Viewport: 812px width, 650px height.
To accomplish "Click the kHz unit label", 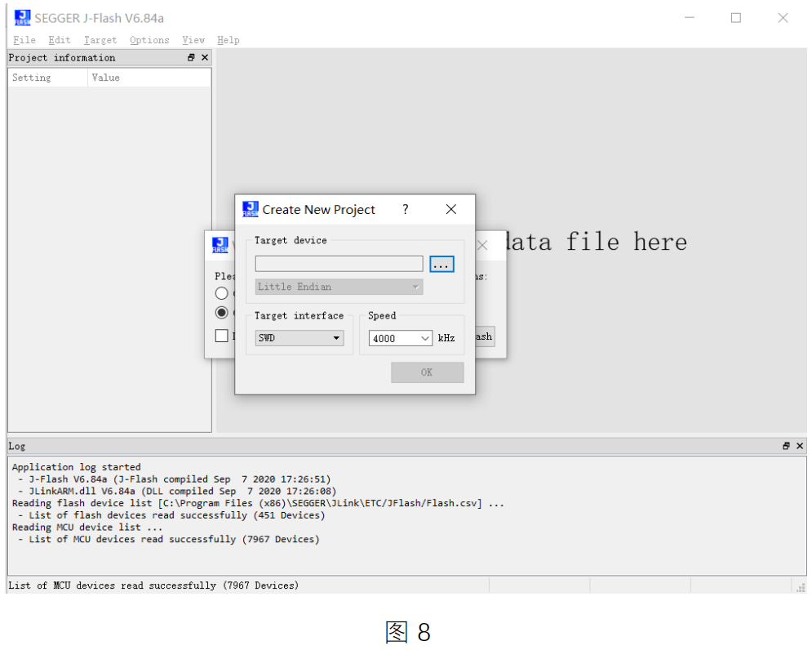I will [x=446, y=338].
